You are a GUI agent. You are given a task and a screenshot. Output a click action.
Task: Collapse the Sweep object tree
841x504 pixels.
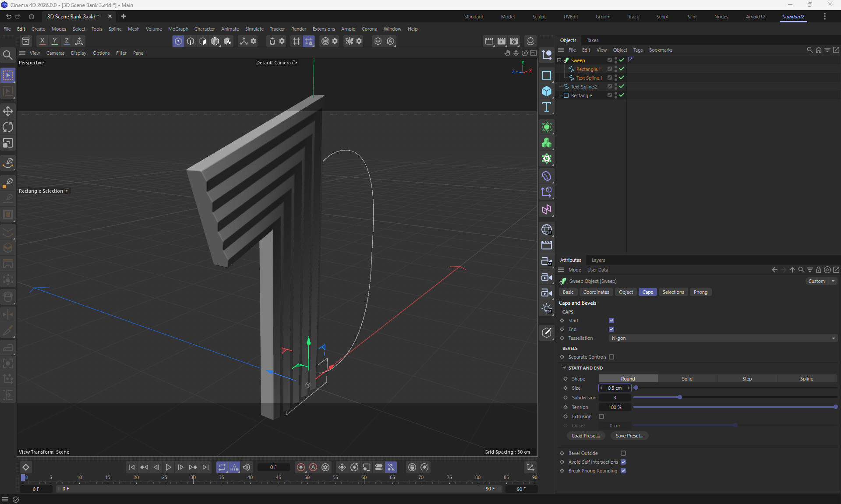559,60
